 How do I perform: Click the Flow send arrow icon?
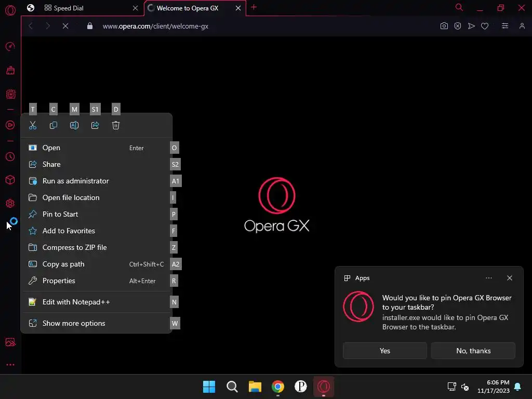[471, 26]
